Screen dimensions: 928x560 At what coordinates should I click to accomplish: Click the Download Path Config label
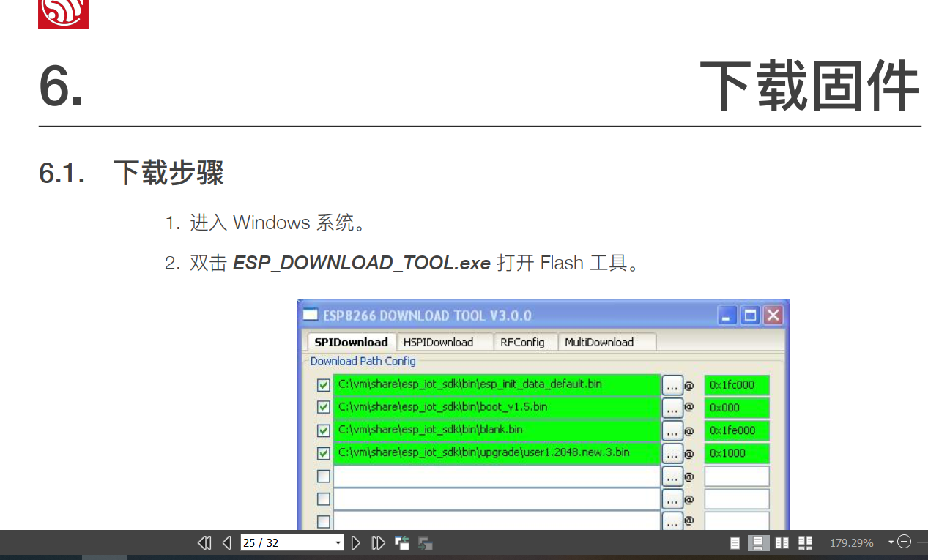coord(363,361)
